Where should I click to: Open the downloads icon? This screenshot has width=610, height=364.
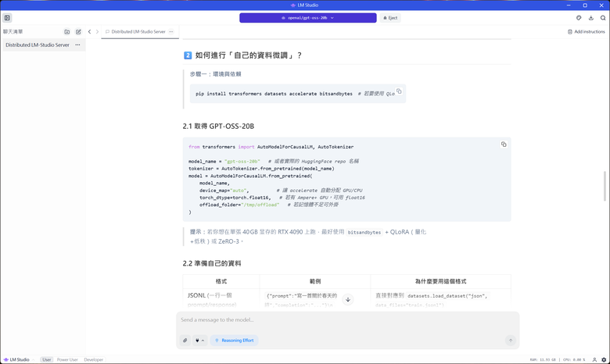(x=591, y=18)
